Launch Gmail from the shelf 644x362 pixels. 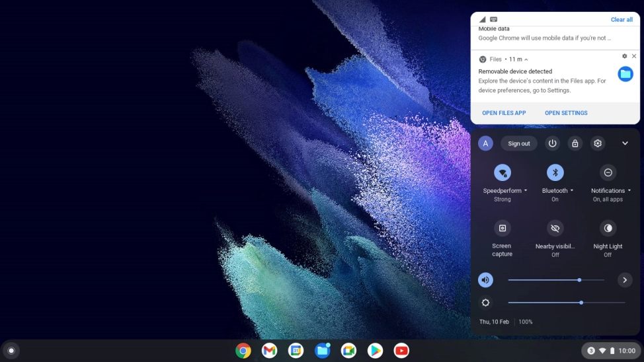pyautogui.click(x=269, y=351)
